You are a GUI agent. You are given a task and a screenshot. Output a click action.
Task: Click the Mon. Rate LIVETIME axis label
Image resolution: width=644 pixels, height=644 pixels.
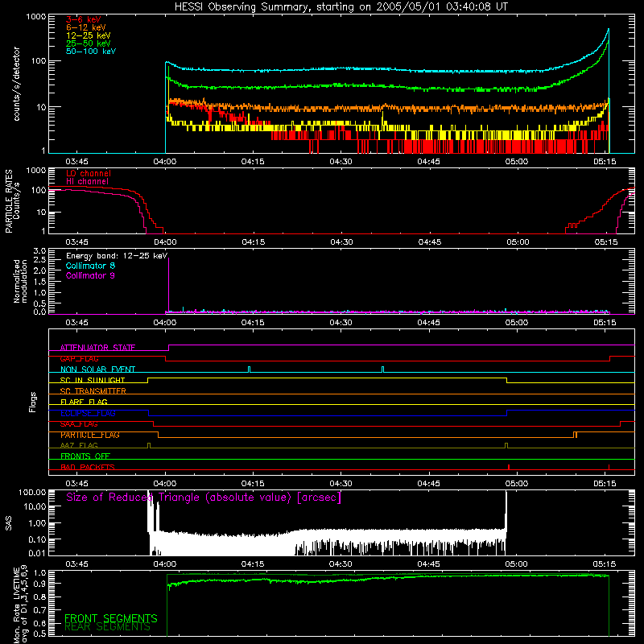click(x=21, y=604)
